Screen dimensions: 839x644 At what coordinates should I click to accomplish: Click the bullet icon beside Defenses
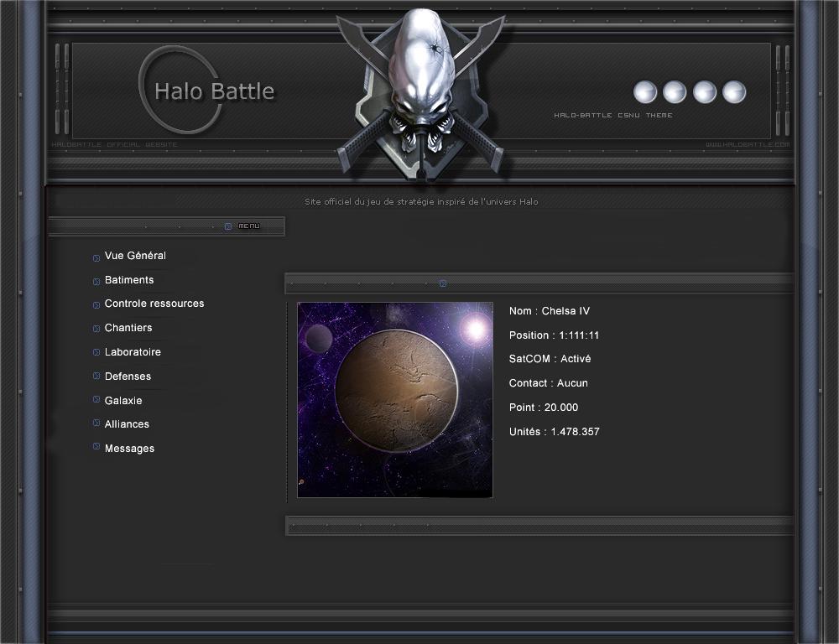tap(96, 376)
